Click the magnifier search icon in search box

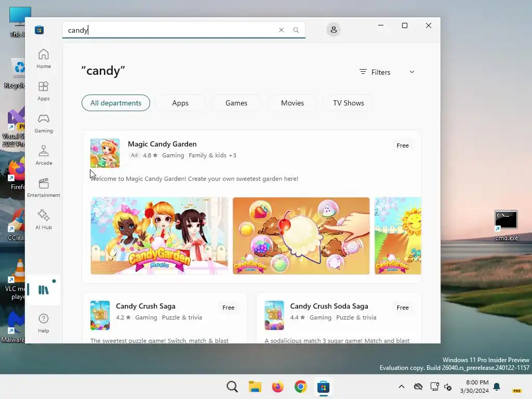pyautogui.click(x=296, y=30)
